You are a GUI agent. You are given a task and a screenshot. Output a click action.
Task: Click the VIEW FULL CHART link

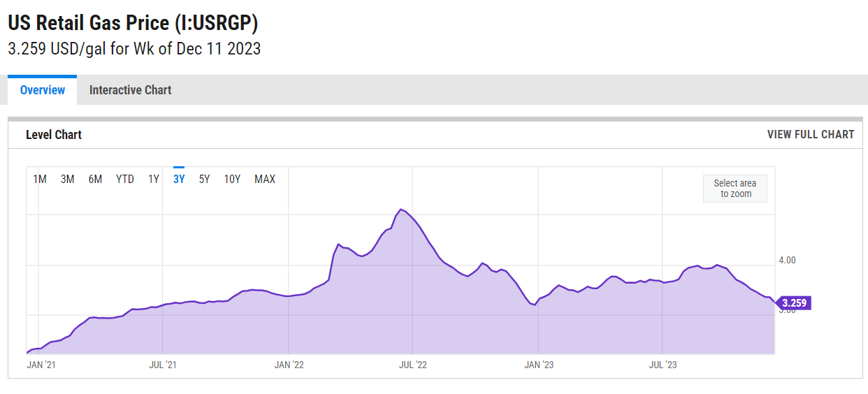tap(810, 134)
